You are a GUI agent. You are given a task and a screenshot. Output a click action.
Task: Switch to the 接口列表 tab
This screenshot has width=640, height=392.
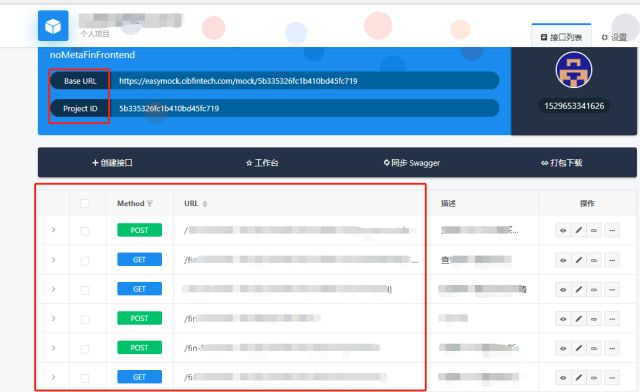click(x=561, y=37)
